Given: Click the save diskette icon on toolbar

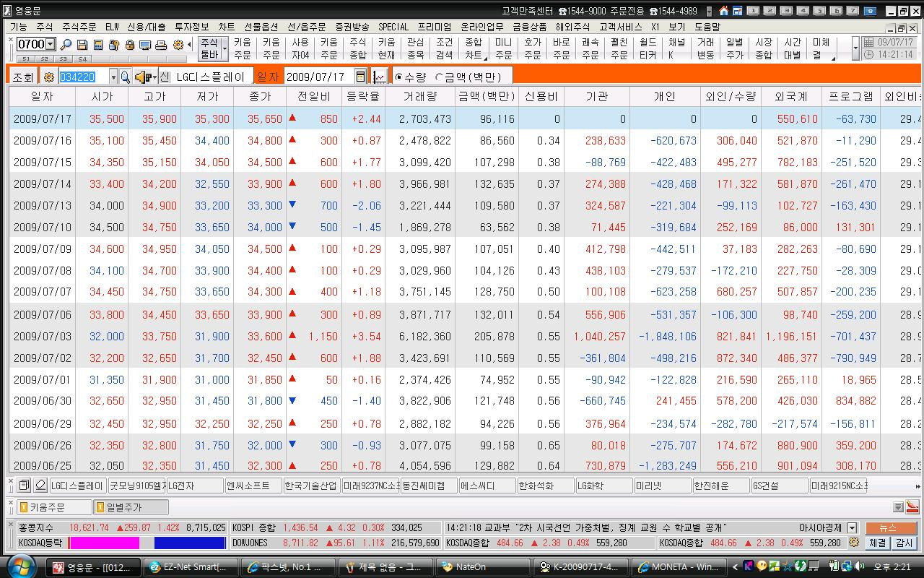Looking at the screenshot, I should 82,44.
